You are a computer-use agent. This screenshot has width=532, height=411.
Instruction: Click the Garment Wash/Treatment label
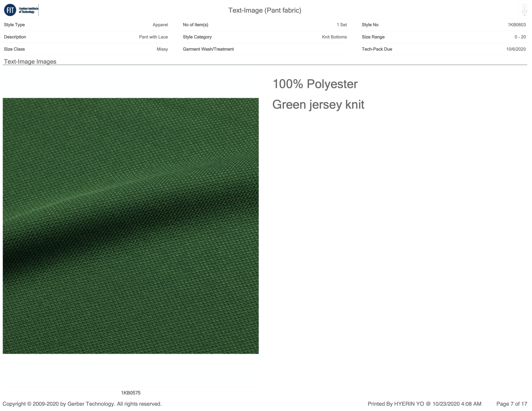pyautogui.click(x=208, y=49)
